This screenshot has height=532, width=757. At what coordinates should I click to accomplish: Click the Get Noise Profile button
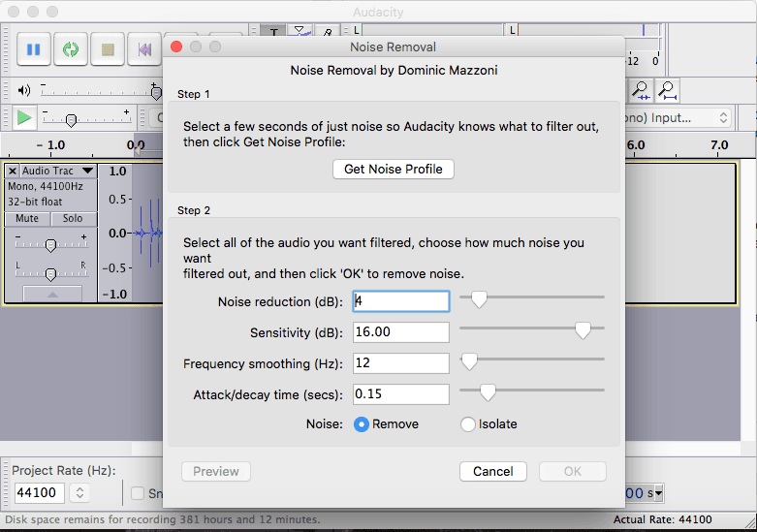tap(393, 169)
